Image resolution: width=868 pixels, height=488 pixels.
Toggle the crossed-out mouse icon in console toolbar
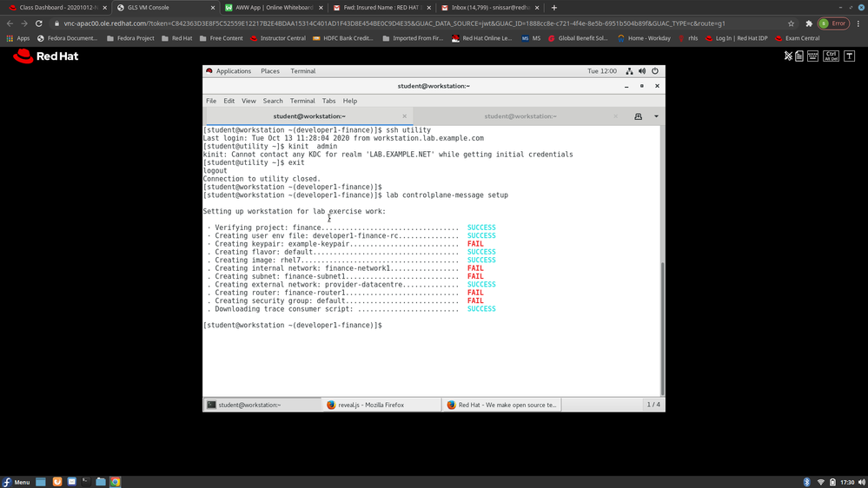point(788,56)
